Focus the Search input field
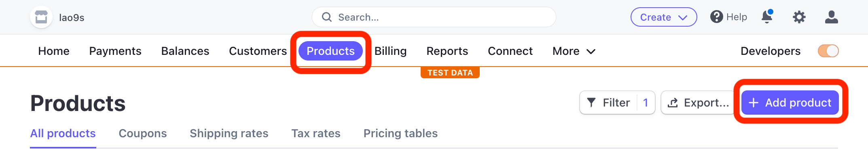Viewport: 868px width, 159px height. point(434,17)
